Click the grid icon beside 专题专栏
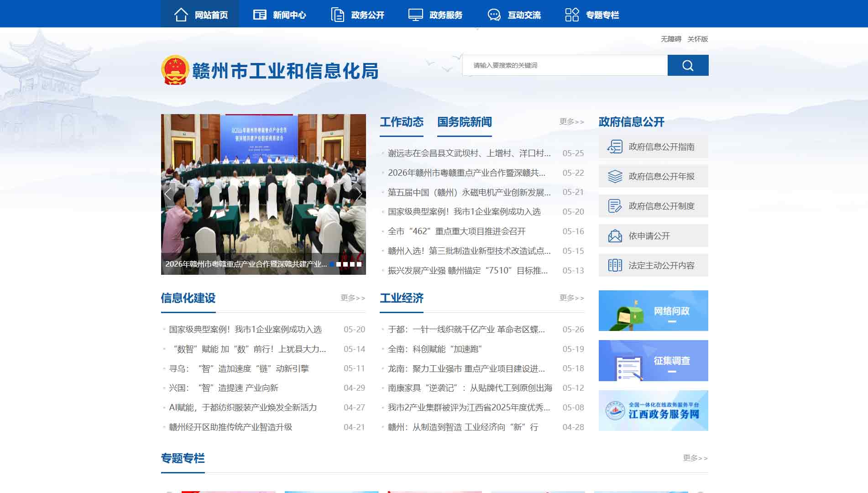 [x=572, y=15]
